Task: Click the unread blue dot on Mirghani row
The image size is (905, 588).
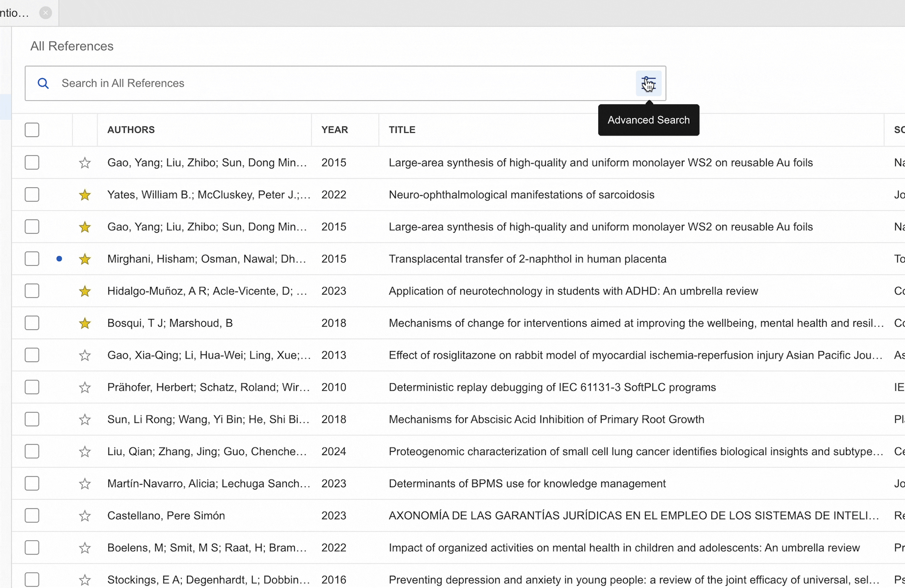Action: coord(59,259)
